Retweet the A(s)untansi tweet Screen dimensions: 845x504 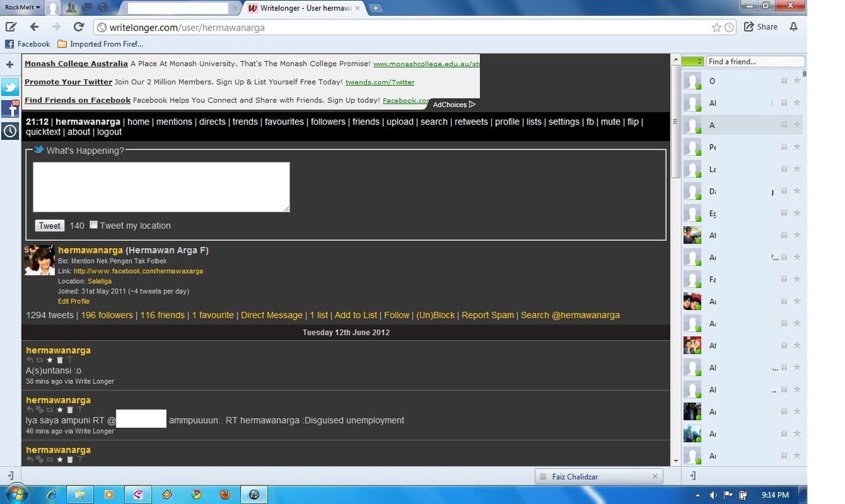40,360
